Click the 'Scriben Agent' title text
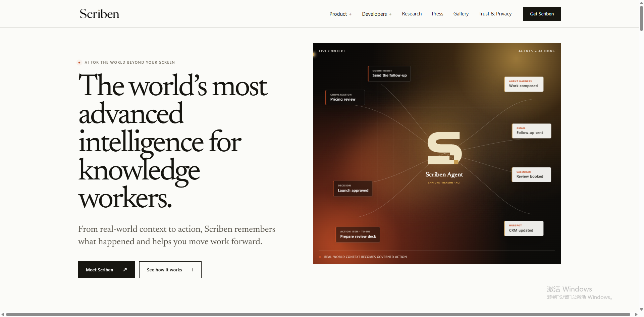 coord(444,174)
